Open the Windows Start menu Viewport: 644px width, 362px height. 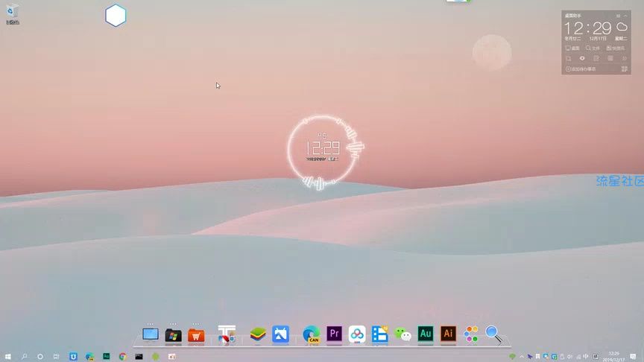7,357
